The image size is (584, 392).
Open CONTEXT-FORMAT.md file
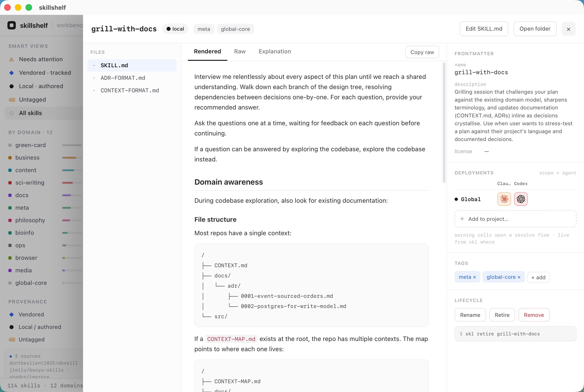tap(132, 90)
